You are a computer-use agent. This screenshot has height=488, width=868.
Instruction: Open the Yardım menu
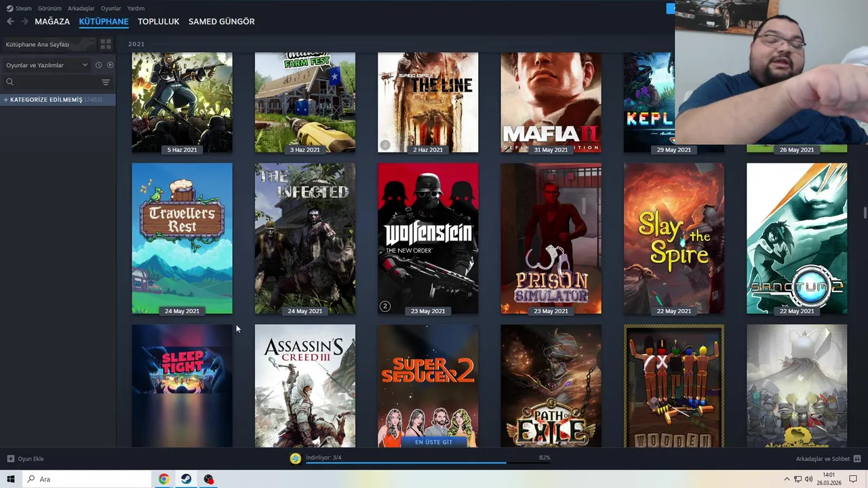[x=136, y=8]
